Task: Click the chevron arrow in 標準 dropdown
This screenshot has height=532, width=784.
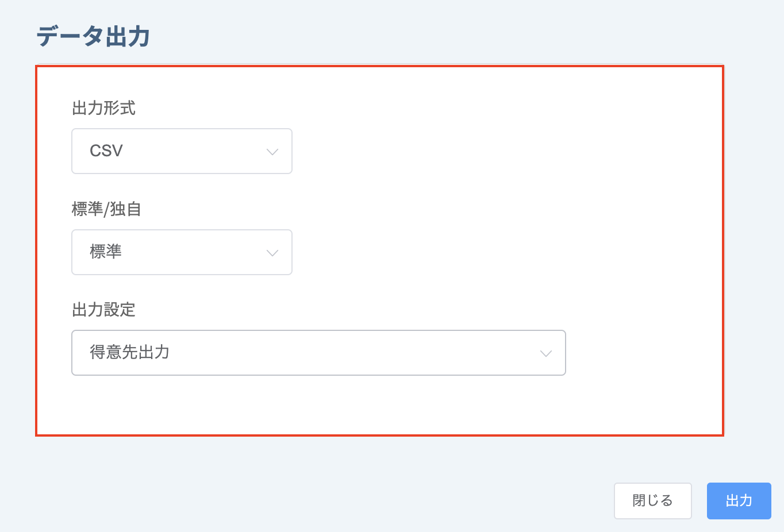Action: (272, 253)
